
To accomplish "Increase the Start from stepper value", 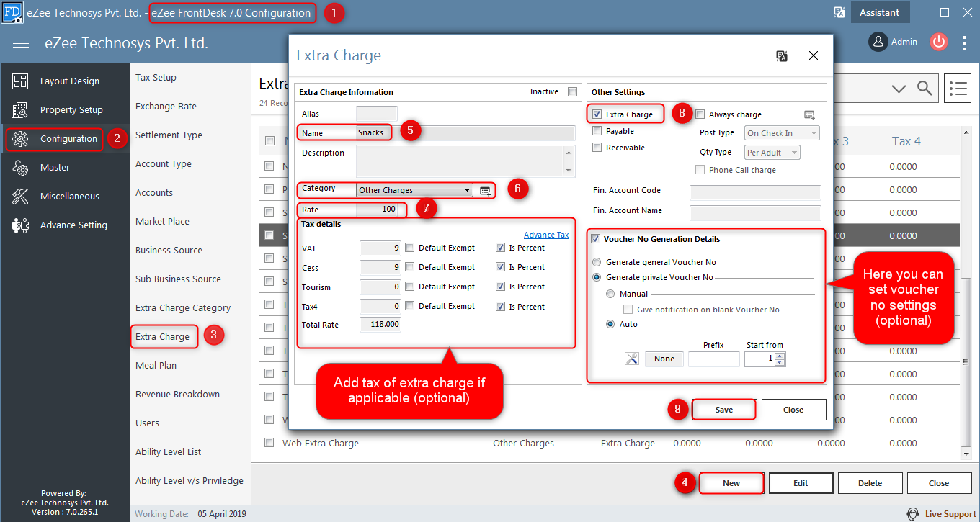I will [x=780, y=356].
